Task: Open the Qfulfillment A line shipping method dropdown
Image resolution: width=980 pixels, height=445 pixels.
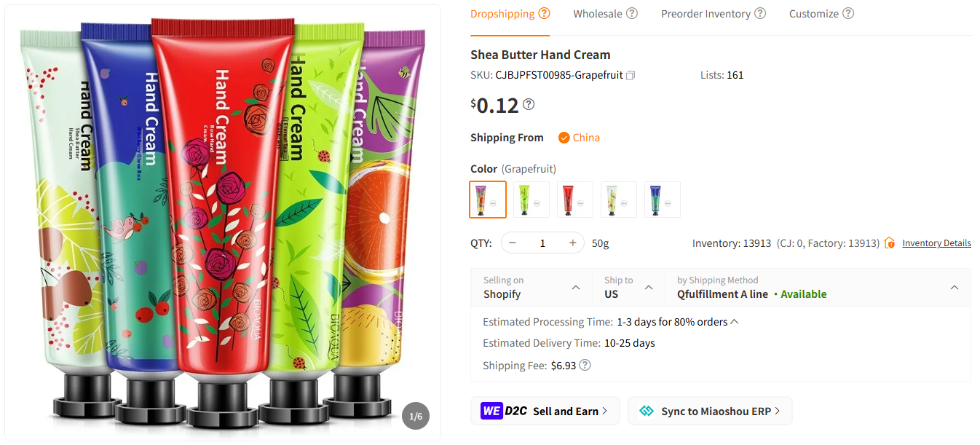Action: pyautogui.click(x=954, y=287)
